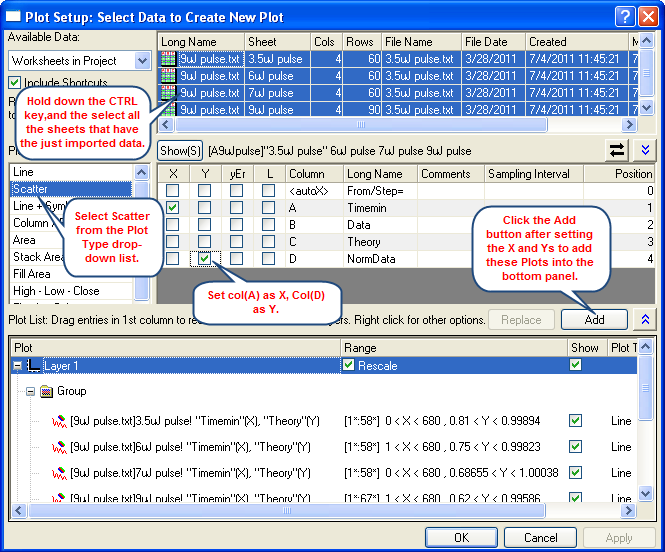Image resolution: width=665 pixels, height=552 pixels.
Task: Collapse the Layer 1 tree node
Action: 18,366
